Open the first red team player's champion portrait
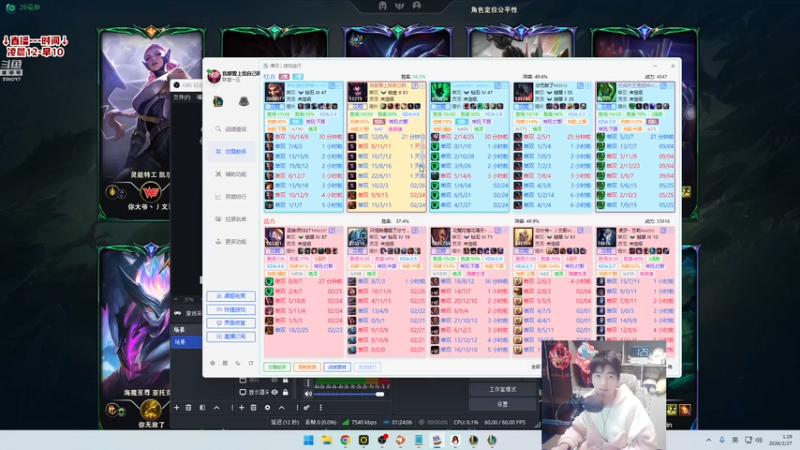Viewport: 800px width, 450px height. (274, 92)
